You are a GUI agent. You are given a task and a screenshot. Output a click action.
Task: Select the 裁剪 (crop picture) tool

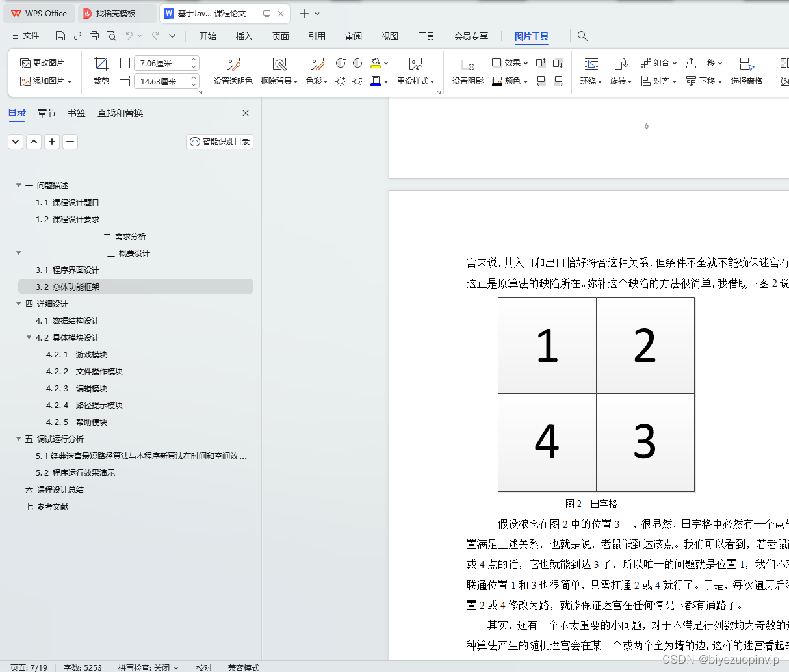tap(101, 71)
